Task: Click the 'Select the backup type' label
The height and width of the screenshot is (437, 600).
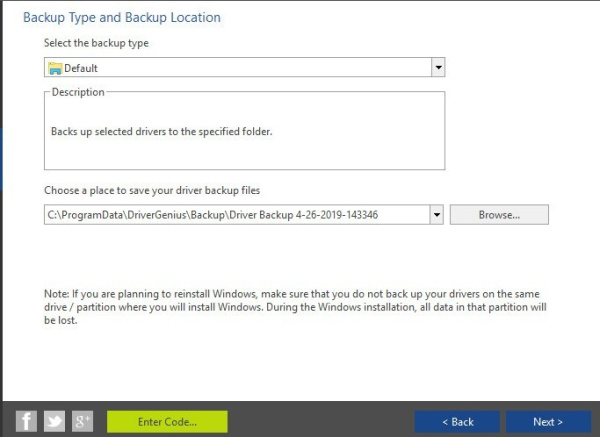Action: click(x=96, y=44)
